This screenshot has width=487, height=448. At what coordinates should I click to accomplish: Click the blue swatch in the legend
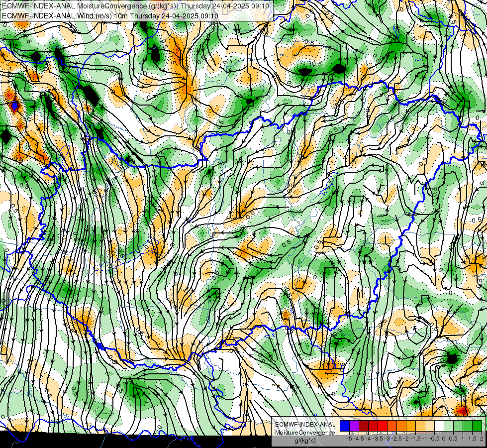345,426
